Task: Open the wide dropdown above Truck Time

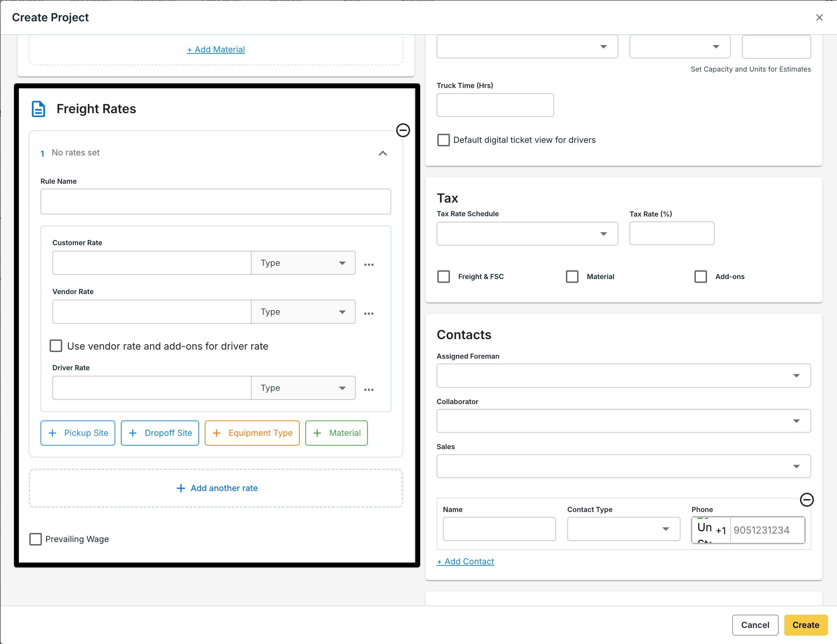Action: 527,46
